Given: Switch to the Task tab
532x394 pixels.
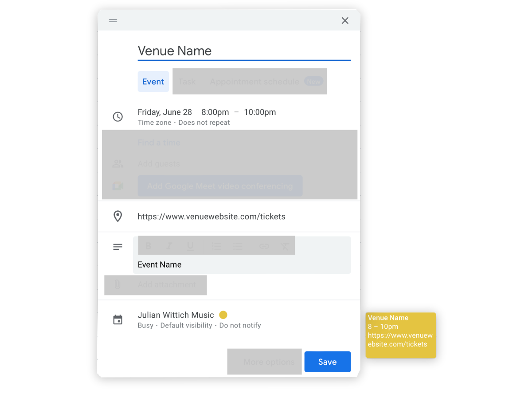Looking at the screenshot, I should [187, 81].
